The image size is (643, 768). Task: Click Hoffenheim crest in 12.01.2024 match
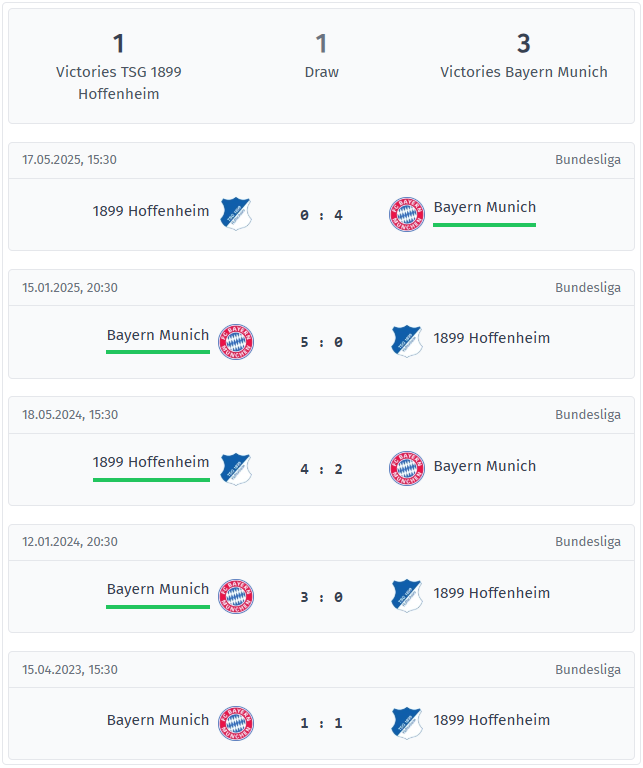pyautogui.click(x=407, y=596)
